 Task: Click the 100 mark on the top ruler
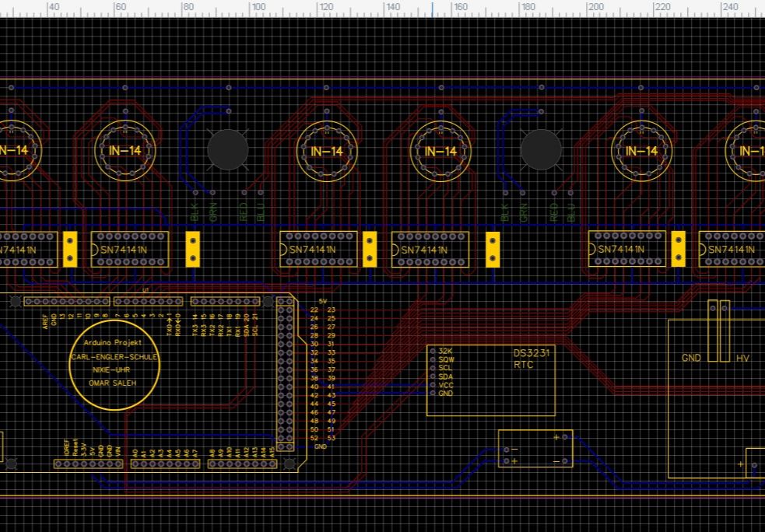pyautogui.click(x=258, y=6)
